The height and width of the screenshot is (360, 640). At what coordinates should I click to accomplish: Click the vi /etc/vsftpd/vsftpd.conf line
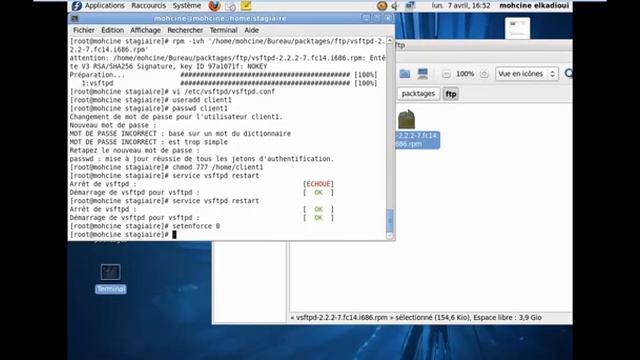click(x=172, y=91)
